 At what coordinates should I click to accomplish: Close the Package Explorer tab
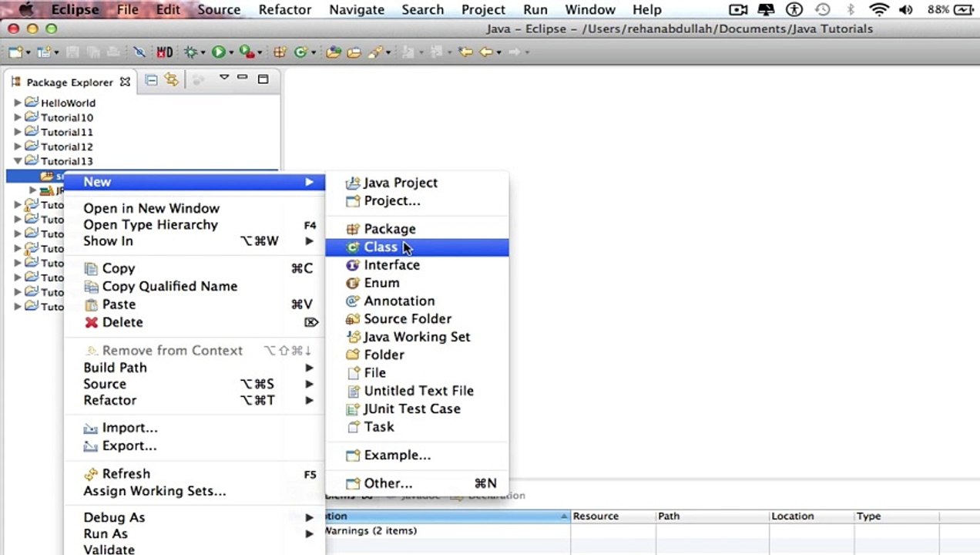[x=125, y=82]
